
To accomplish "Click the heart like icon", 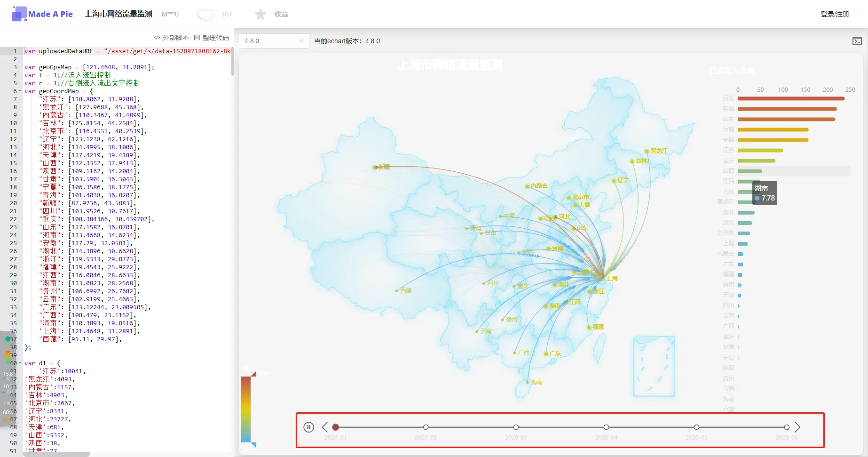I will pos(205,14).
